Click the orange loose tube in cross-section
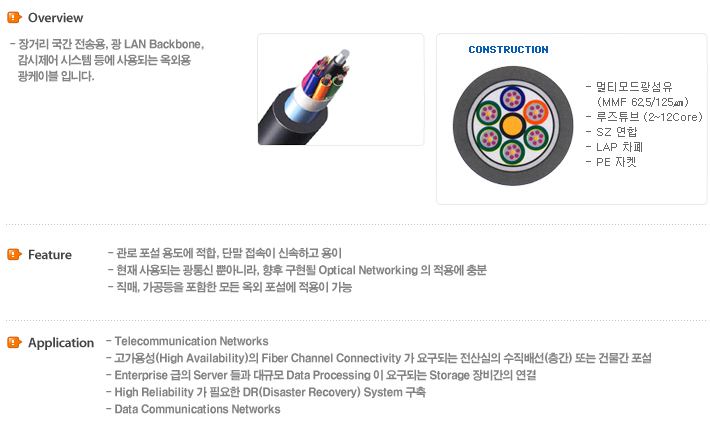Screen dimensions: 710x430 pyautogui.click(x=536, y=112)
